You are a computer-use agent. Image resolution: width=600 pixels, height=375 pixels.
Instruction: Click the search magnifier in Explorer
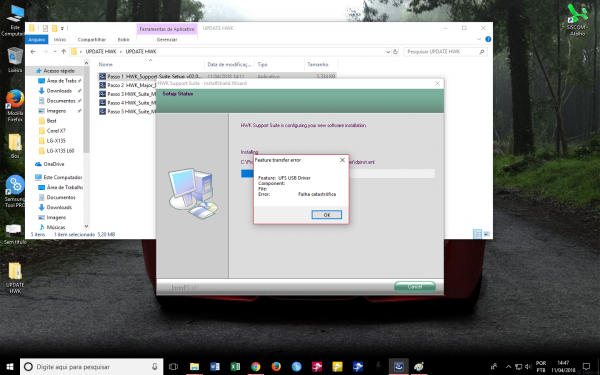(482, 52)
